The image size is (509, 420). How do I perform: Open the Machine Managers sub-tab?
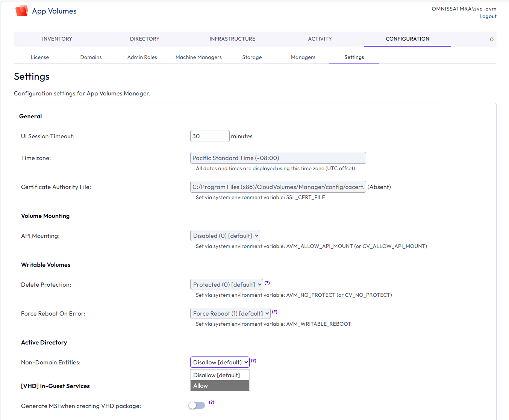coord(198,57)
